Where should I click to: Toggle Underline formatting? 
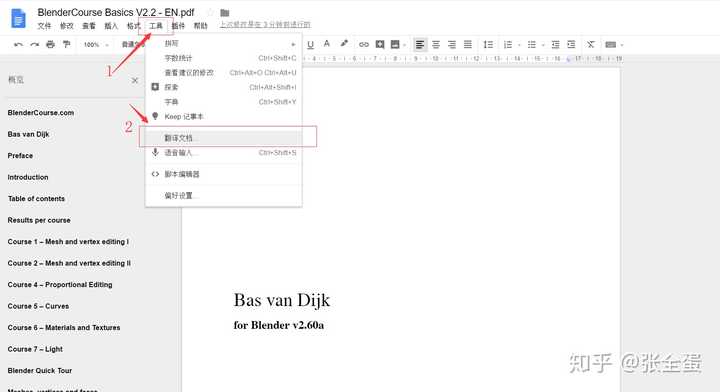(310, 45)
